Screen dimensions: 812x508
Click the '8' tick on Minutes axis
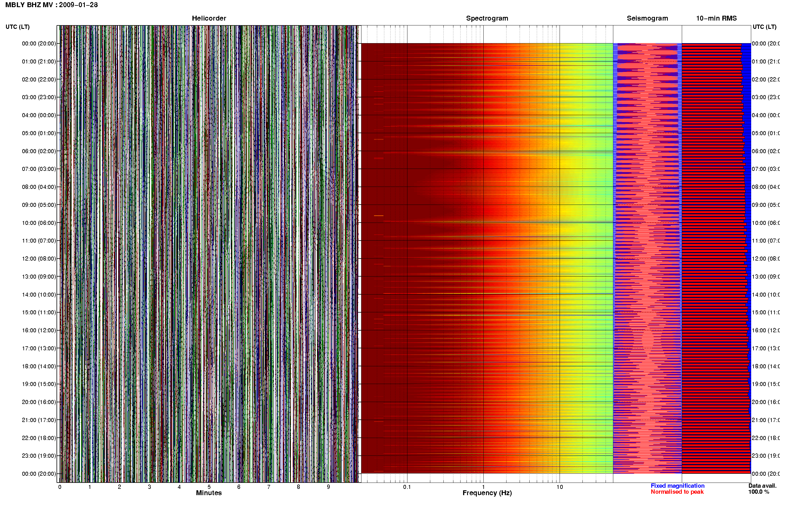point(298,487)
